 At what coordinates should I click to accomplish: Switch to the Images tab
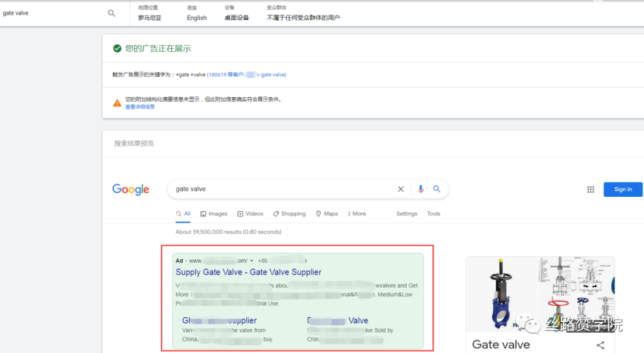[213, 213]
